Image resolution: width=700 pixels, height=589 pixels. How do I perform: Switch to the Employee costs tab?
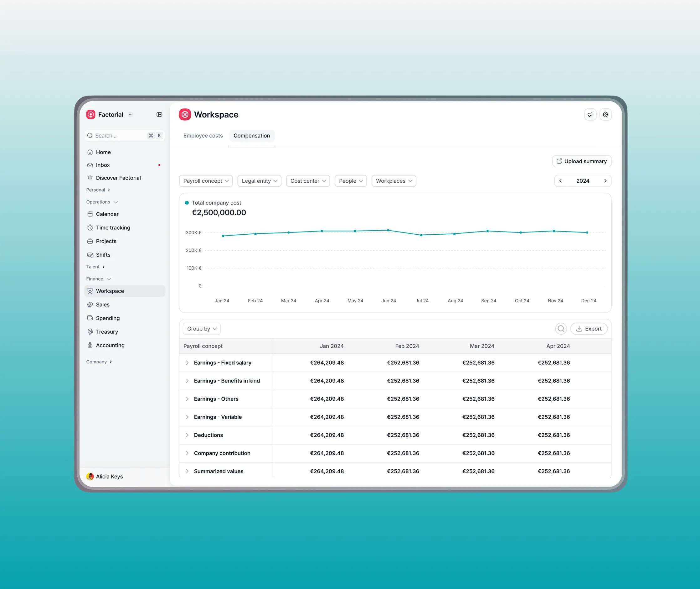point(203,136)
